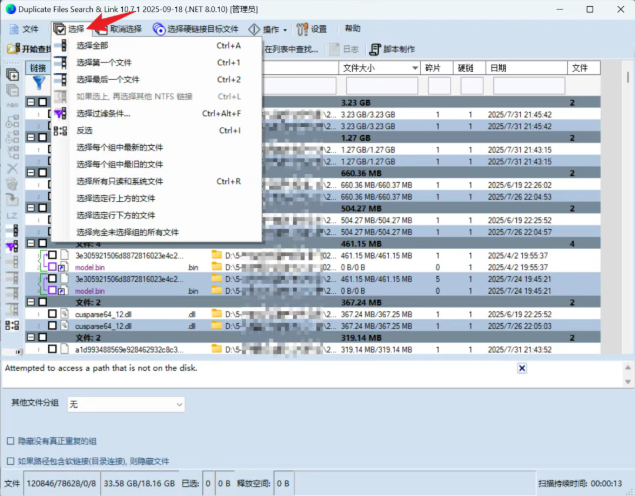Sort by the 文件大小 column header

click(378, 68)
